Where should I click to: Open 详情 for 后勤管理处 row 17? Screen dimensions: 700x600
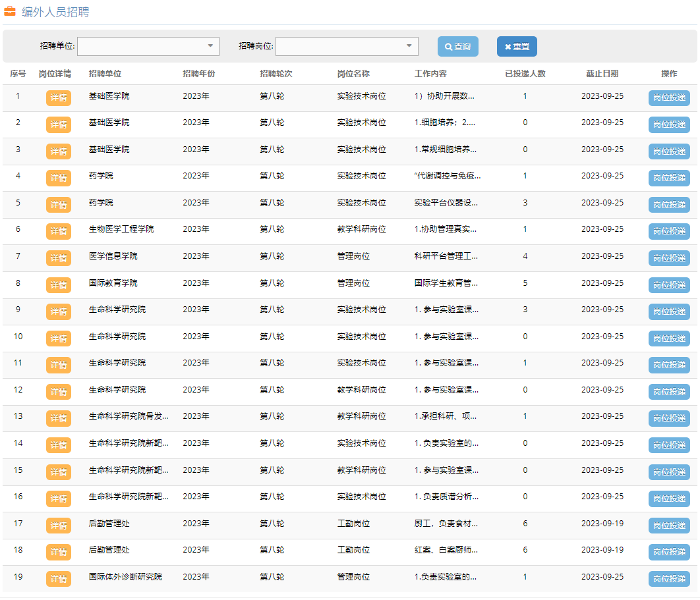(57, 526)
